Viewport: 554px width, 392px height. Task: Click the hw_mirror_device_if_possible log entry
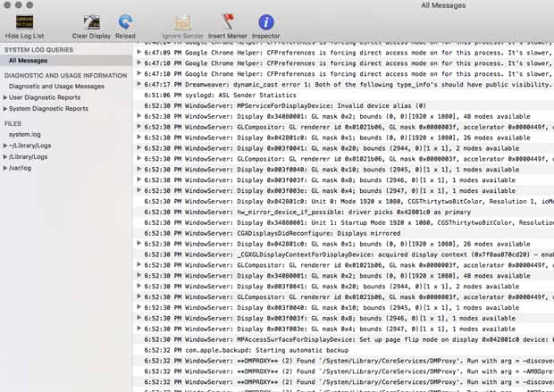point(340,211)
